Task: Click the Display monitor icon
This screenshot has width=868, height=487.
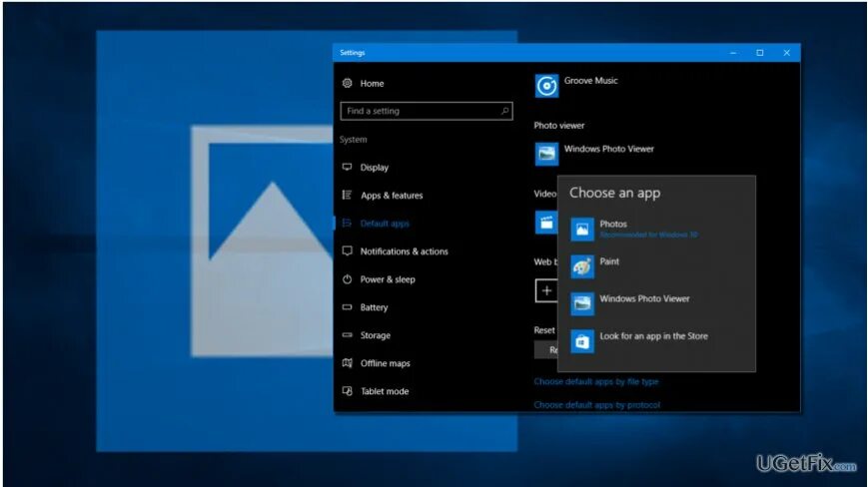Action: [x=347, y=167]
